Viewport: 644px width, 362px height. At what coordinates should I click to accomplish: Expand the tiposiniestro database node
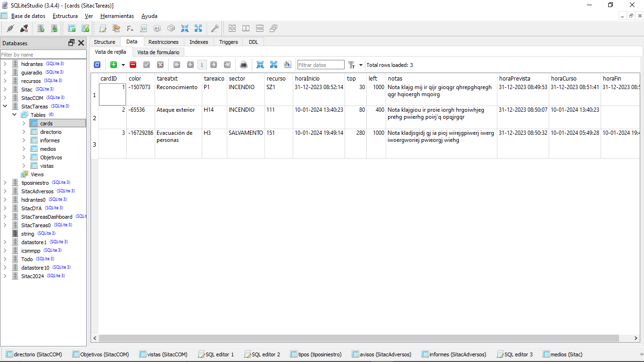[5, 183]
